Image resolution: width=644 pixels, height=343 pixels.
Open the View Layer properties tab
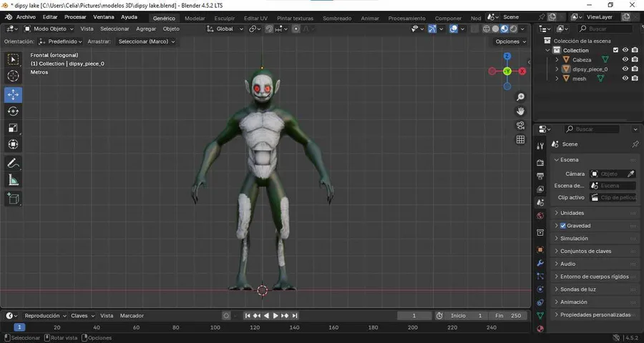pos(540,189)
